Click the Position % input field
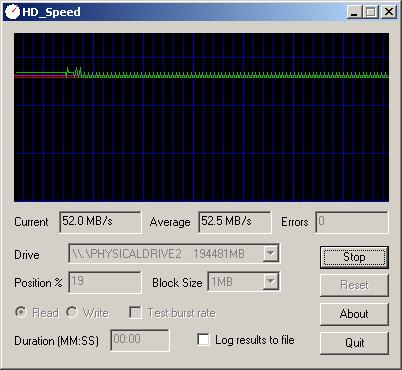The image size is (402, 370). tap(105, 282)
